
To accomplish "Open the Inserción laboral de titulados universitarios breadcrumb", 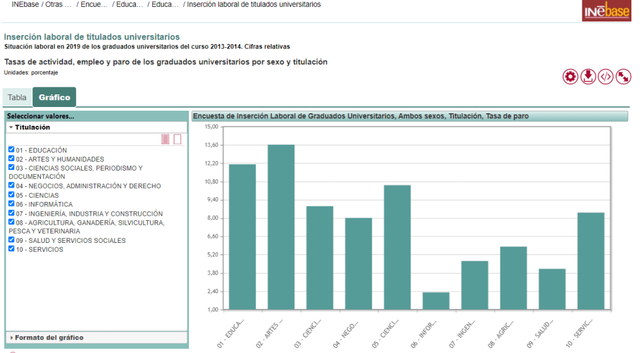I will (x=254, y=4).
